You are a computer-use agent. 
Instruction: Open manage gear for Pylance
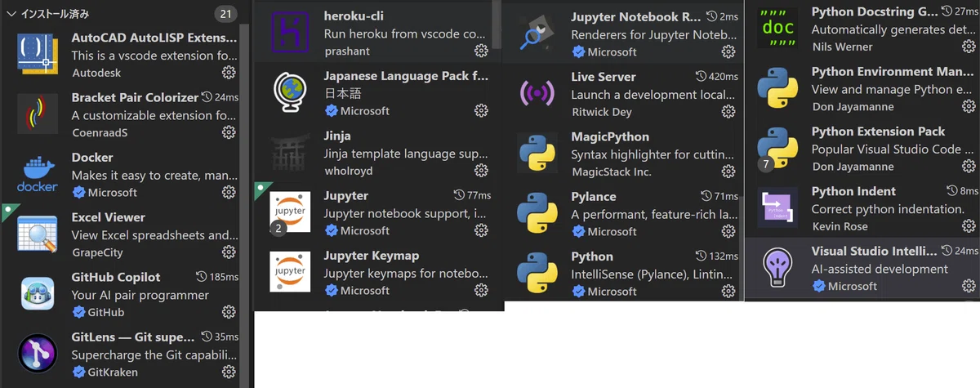pos(728,231)
